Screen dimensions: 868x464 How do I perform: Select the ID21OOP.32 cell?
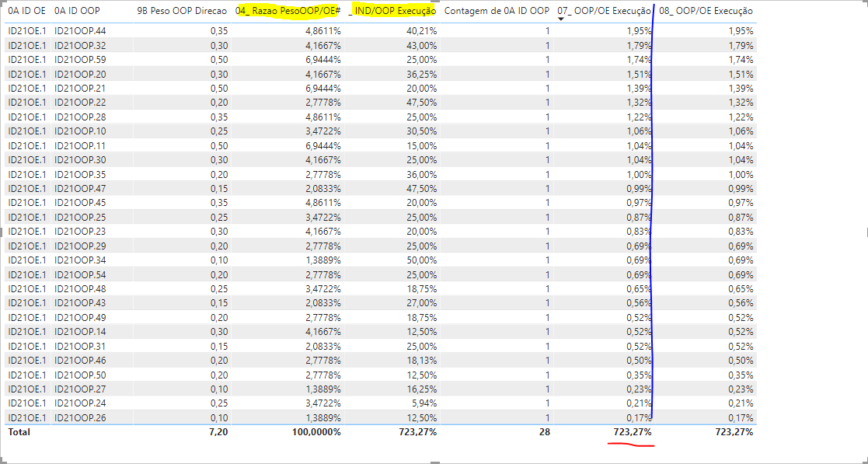click(80, 45)
